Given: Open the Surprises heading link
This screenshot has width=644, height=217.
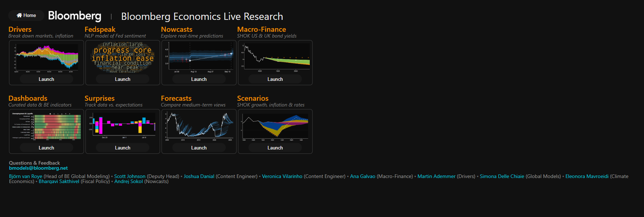Looking at the screenshot, I should coord(100,98).
